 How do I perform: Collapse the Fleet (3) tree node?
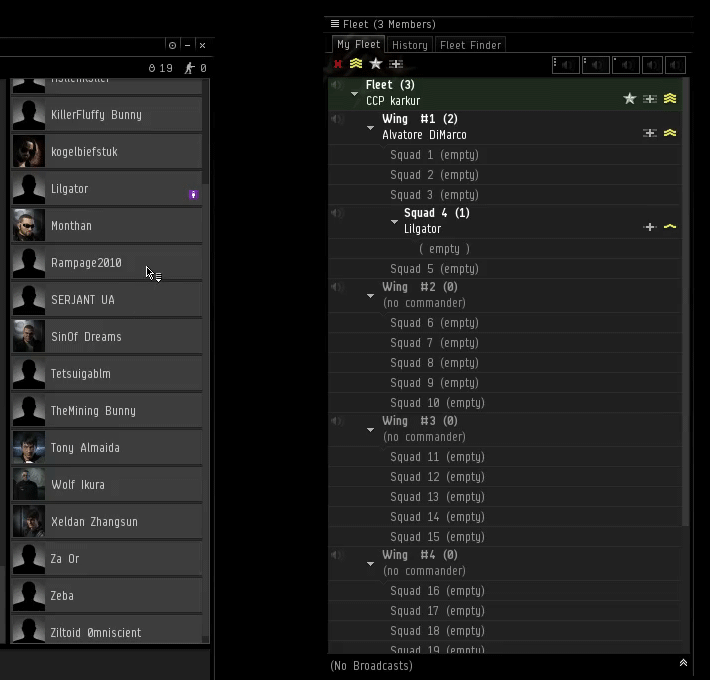355,94
